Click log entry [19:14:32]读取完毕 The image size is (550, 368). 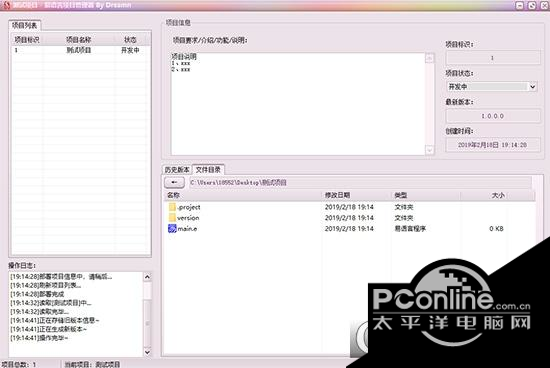pos(39,312)
